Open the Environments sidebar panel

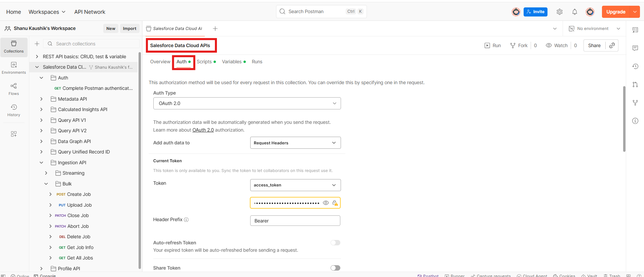pyautogui.click(x=14, y=68)
